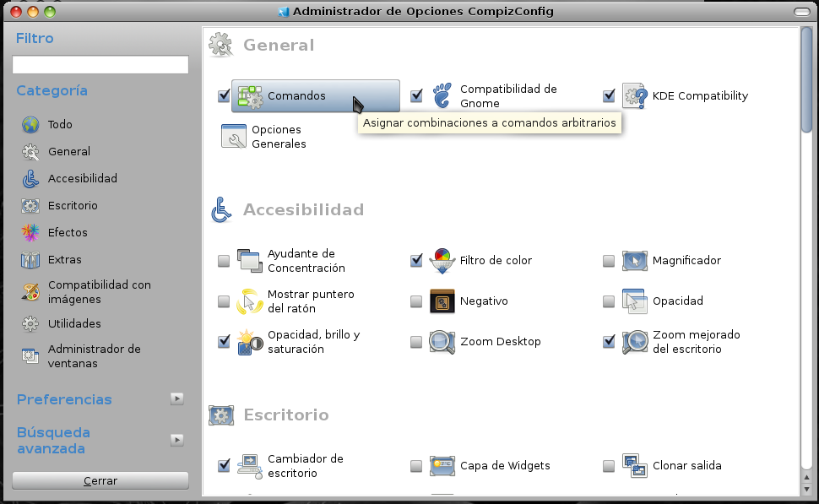Open the KDE Compatibility plugin icon
The width and height of the screenshot is (819, 504).
tap(635, 96)
